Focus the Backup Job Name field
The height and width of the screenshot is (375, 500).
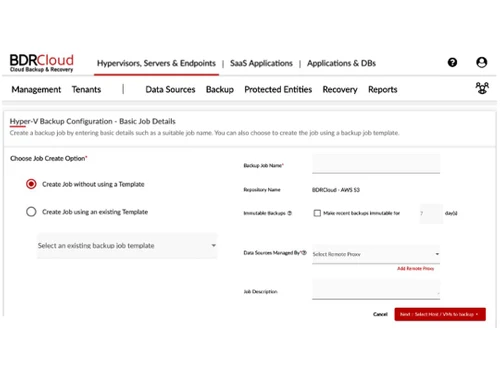tap(376, 164)
